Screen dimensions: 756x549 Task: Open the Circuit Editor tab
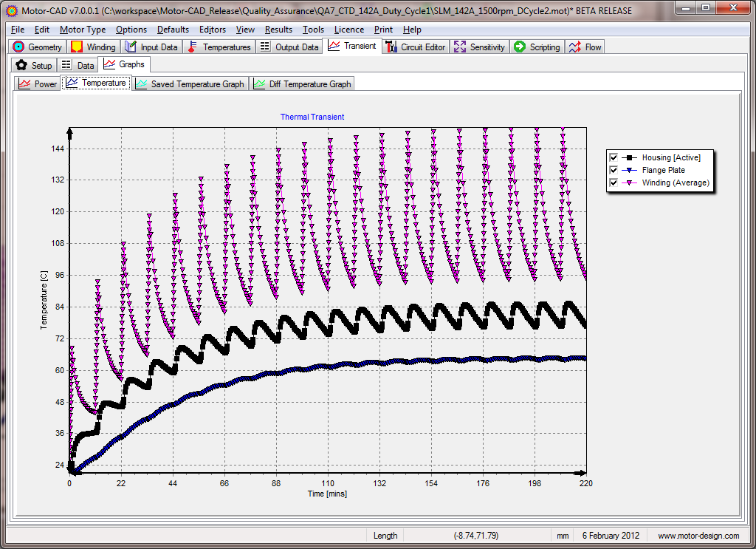click(415, 47)
